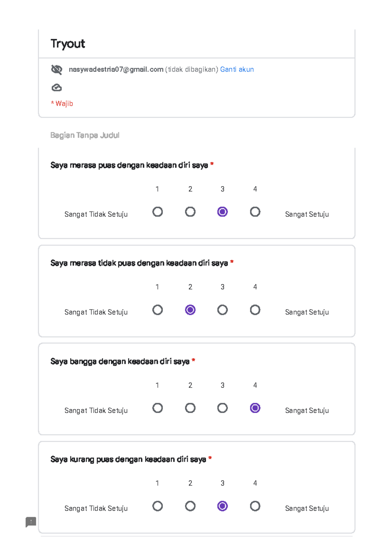Screen dimensions: 392x555
Task: Choose 3 for 'Saya merasa tidak puas'
Action: click(222, 310)
